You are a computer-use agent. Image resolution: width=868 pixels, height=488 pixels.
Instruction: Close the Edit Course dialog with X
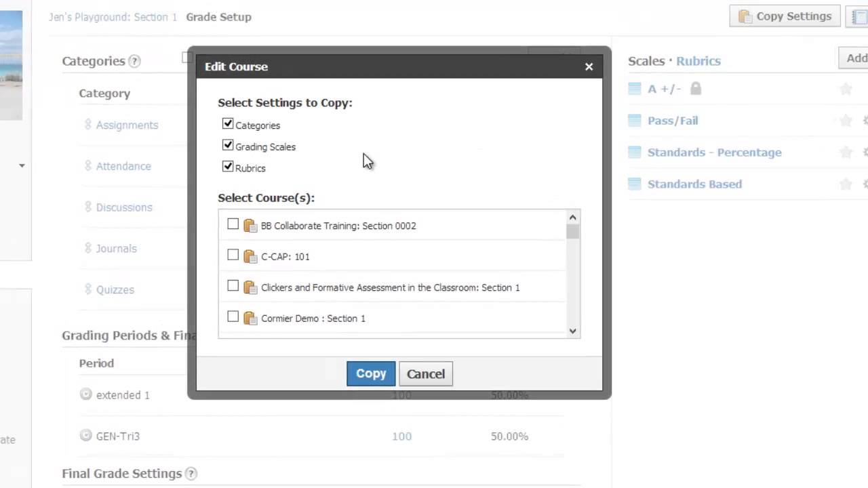click(x=589, y=66)
